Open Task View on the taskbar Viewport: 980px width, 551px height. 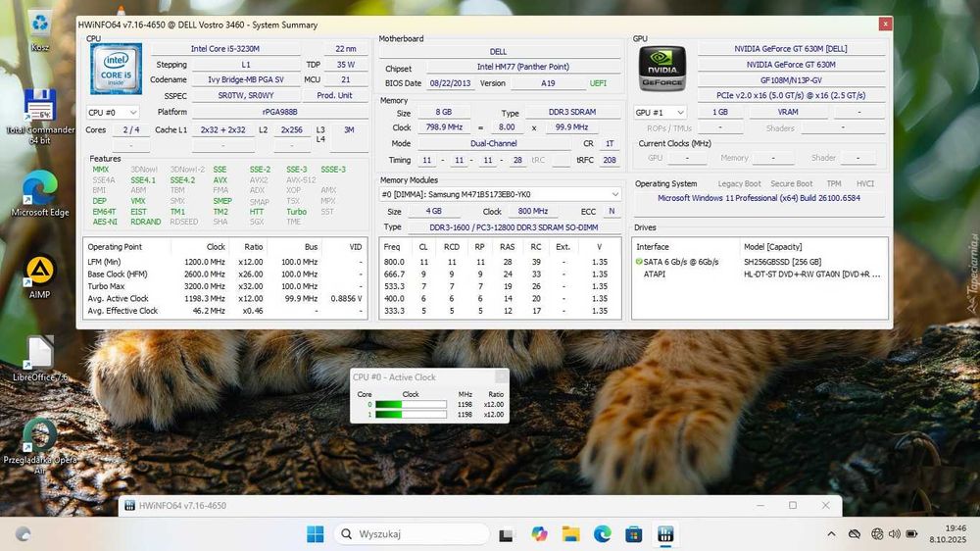506,534
